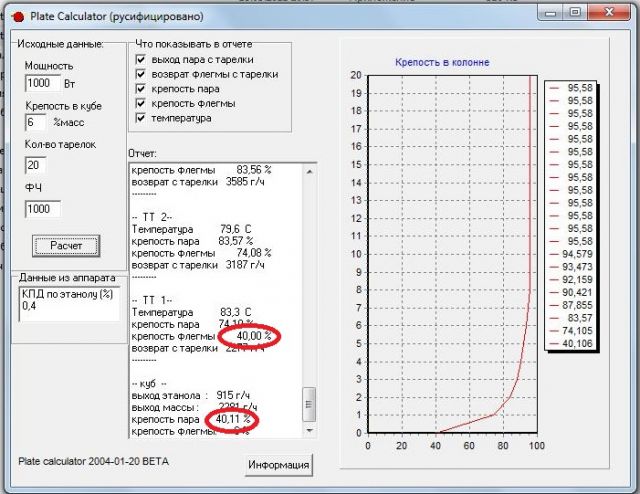Click the ФЧ value field

(43, 209)
